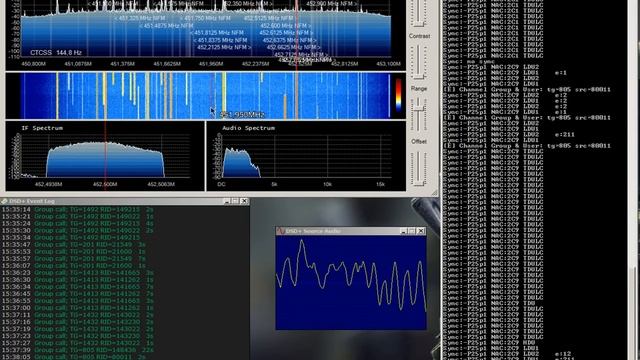This screenshot has width=640, height=360.
Task: Select the 15:37:39 TG=805 log entry
Action: click(x=78, y=350)
